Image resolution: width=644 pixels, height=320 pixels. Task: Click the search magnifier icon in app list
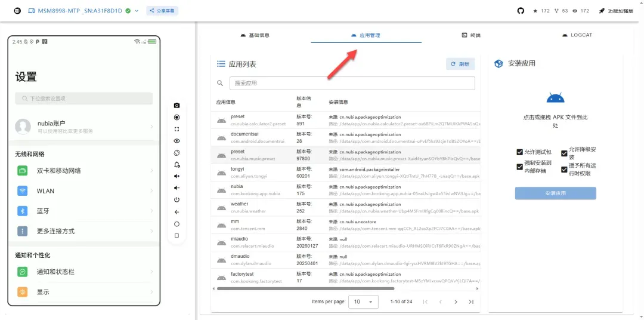click(220, 84)
